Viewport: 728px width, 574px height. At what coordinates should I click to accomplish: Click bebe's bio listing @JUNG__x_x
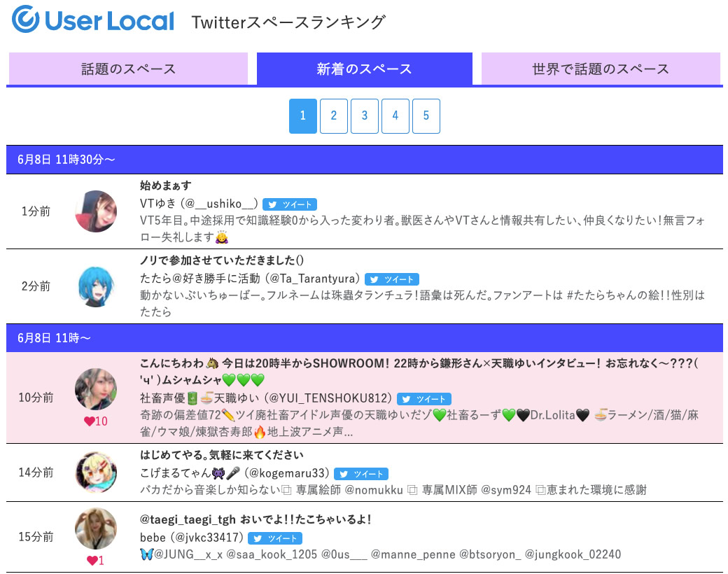point(380,554)
